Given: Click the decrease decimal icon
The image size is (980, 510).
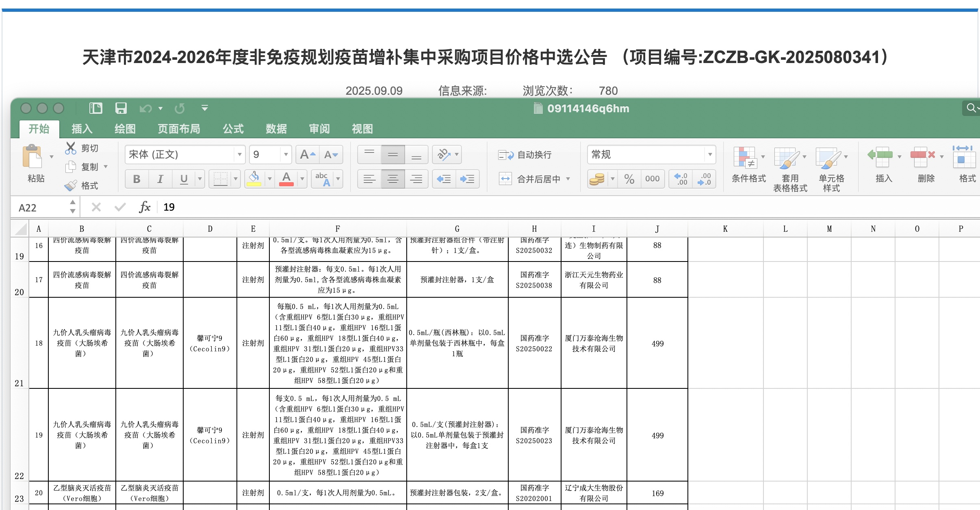Looking at the screenshot, I should pyautogui.click(x=704, y=179).
